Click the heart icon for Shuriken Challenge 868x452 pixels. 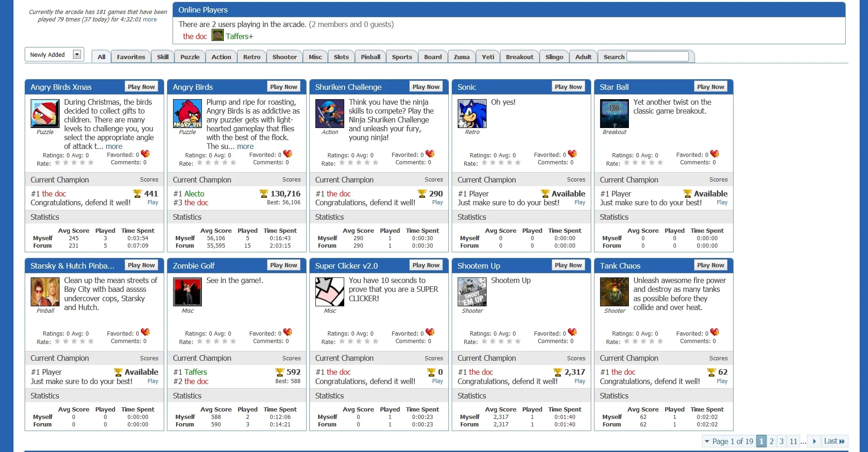[x=430, y=154]
